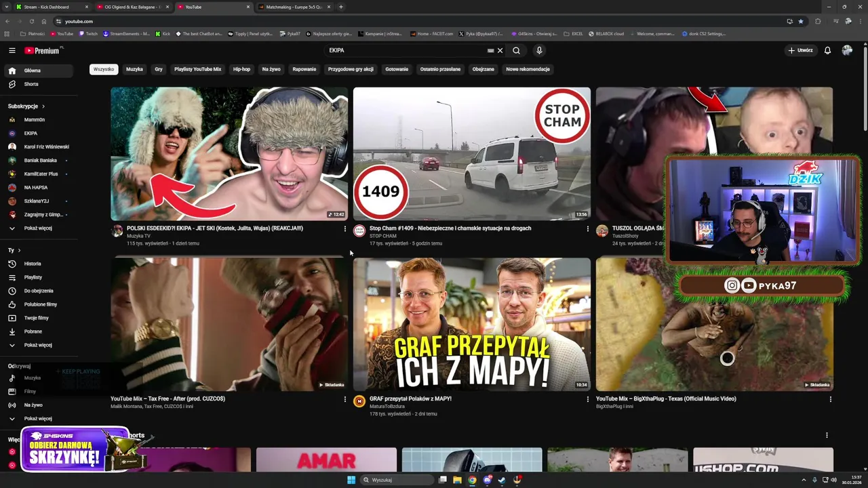
Task: Select the Ostatnio przesłane chip
Action: coord(440,69)
